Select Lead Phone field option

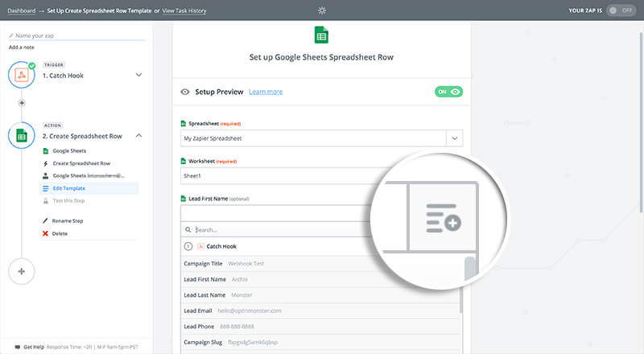click(x=320, y=327)
